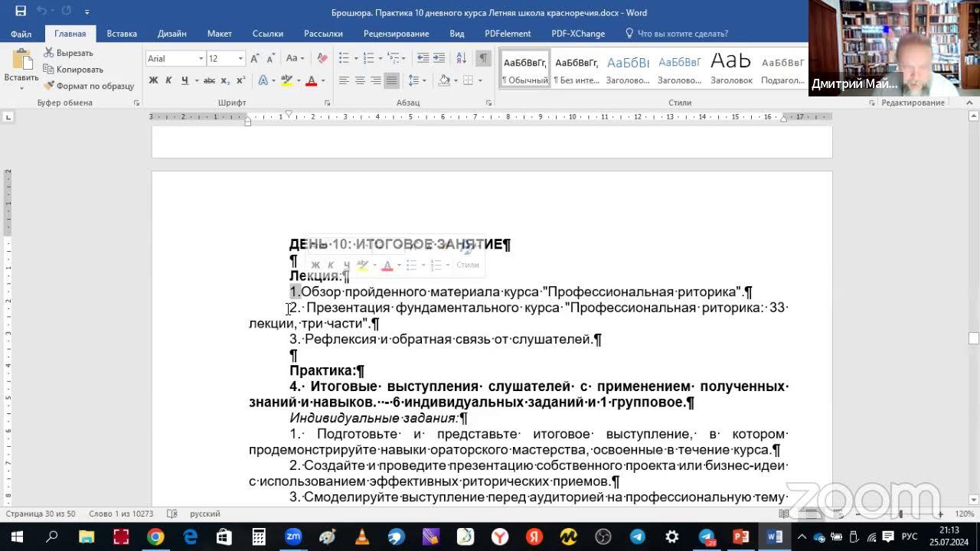Open the font name Arial dropdown

click(x=201, y=59)
